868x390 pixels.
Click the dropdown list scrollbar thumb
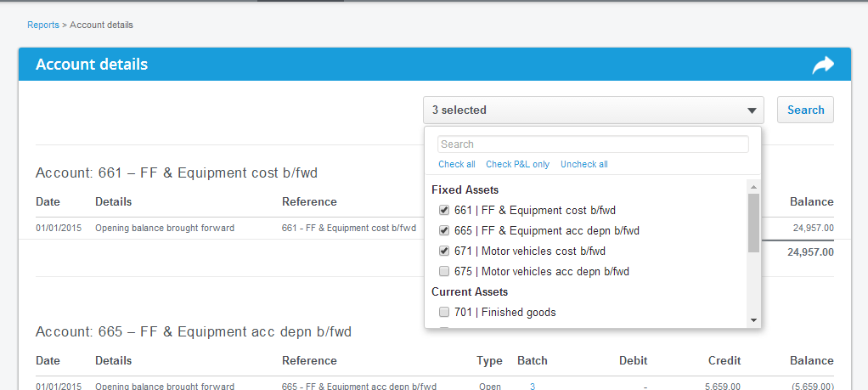[753, 223]
